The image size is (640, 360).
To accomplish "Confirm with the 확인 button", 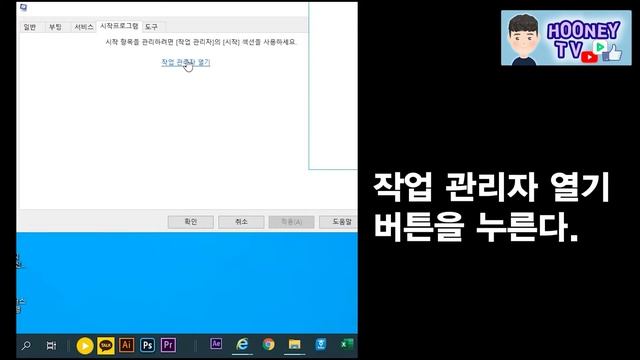I will point(191,222).
